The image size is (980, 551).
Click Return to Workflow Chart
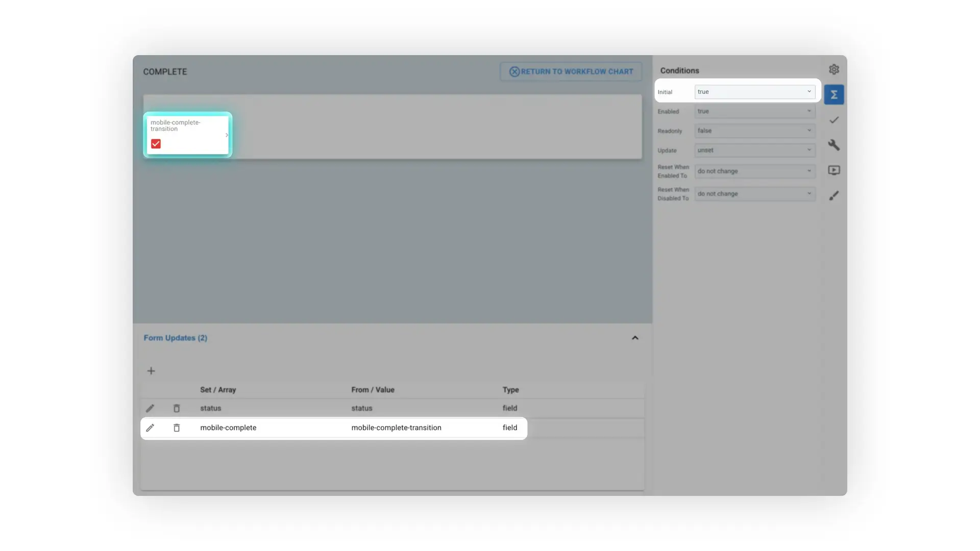570,71
